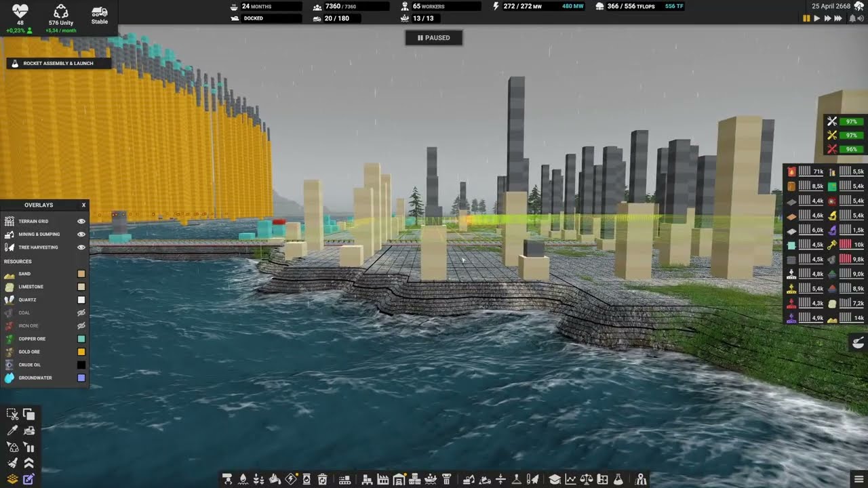Open the notifications bell
This screenshot has height=488, width=868.
(851, 19)
